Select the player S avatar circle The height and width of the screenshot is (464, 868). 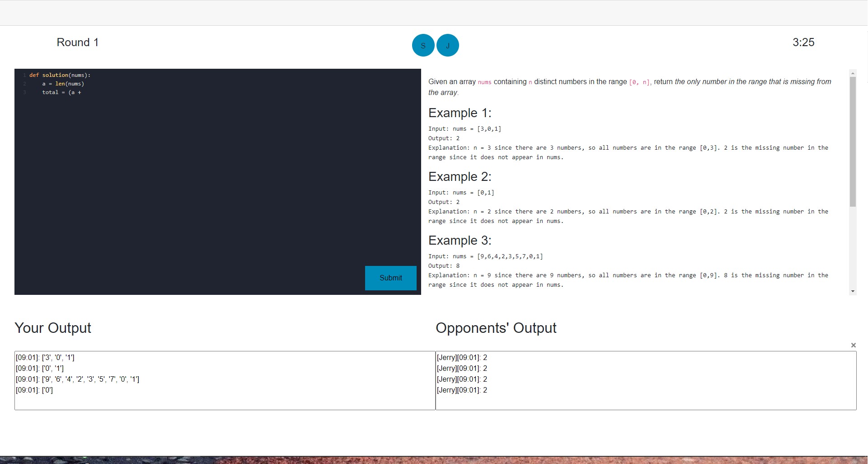[x=423, y=45]
